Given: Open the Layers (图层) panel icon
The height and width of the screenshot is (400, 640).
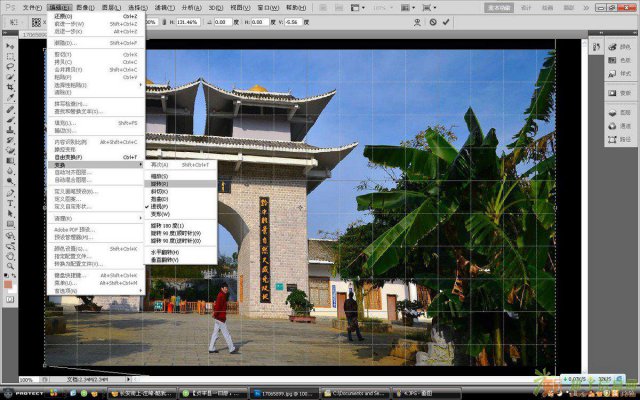Looking at the screenshot, I should pos(617,113).
